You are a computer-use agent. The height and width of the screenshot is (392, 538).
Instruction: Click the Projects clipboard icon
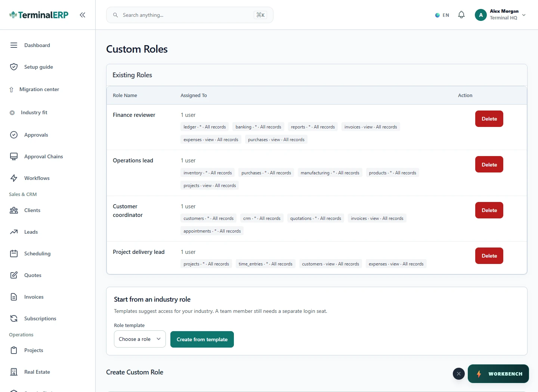14,350
